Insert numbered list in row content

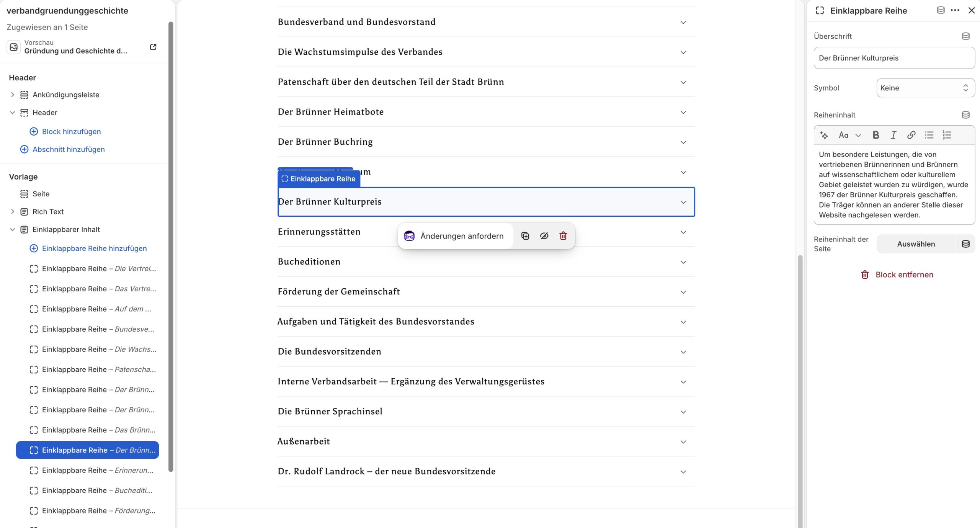coord(947,135)
